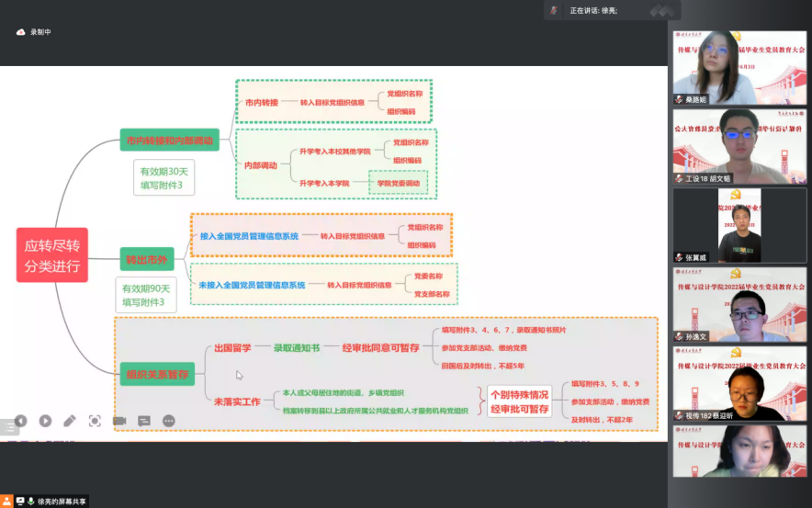Click the next slide play arrow
812x508 pixels.
[45, 421]
